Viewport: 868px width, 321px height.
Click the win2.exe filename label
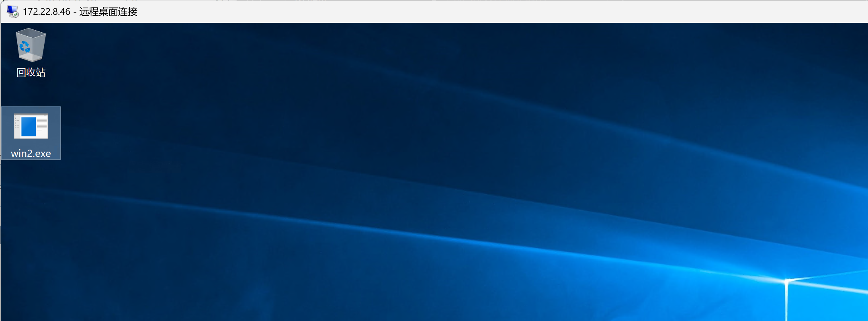(31, 153)
